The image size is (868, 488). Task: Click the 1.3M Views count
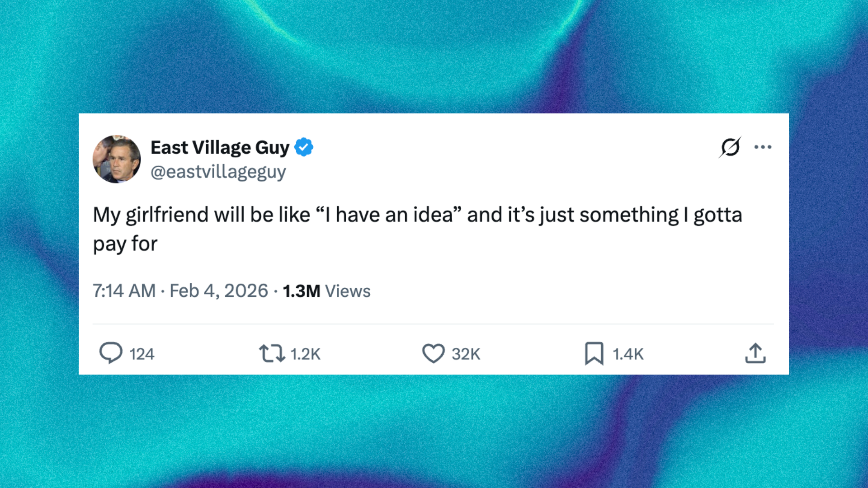point(326,291)
